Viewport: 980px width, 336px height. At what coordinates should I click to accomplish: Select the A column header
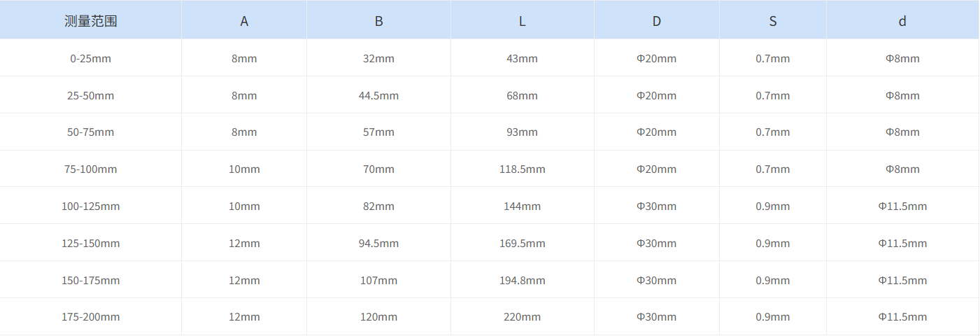click(x=244, y=21)
